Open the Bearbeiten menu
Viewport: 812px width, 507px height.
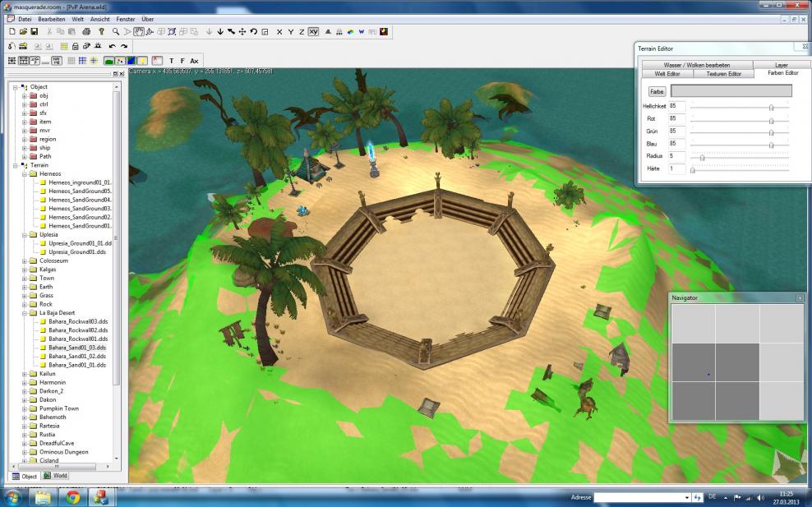click(x=52, y=18)
